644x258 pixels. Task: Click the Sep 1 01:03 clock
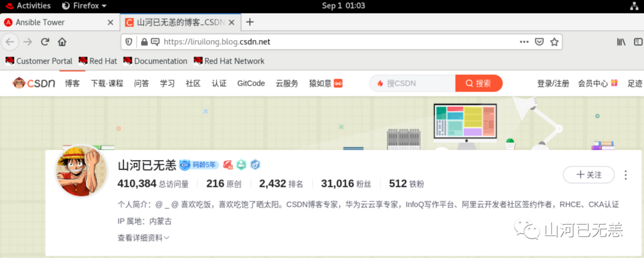click(343, 6)
